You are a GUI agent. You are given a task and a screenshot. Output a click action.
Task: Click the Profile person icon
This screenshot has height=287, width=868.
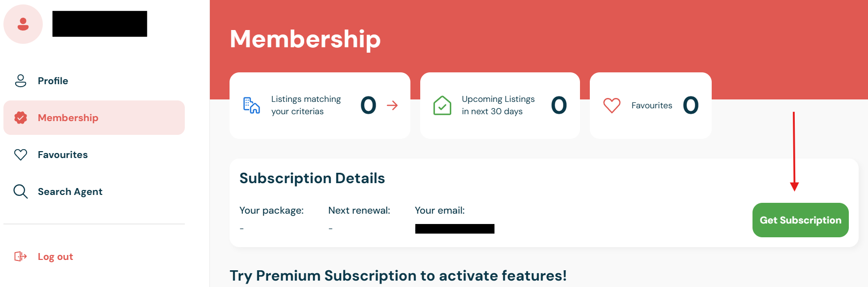[x=21, y=81]
